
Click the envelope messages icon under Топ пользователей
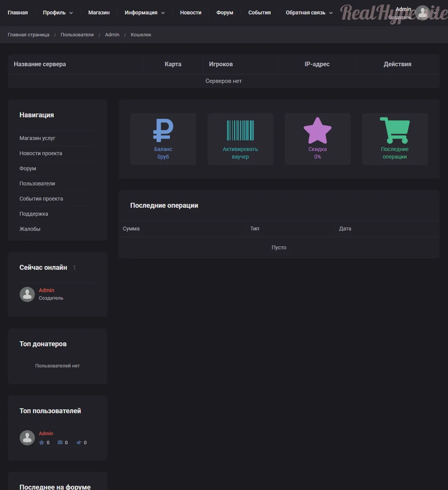click(x=60, y=442)
